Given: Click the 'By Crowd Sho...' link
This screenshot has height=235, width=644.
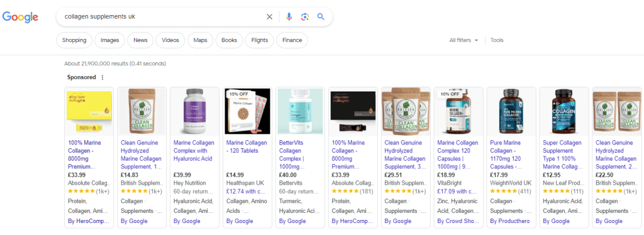Looking at the screenshot, I should 458,221.
